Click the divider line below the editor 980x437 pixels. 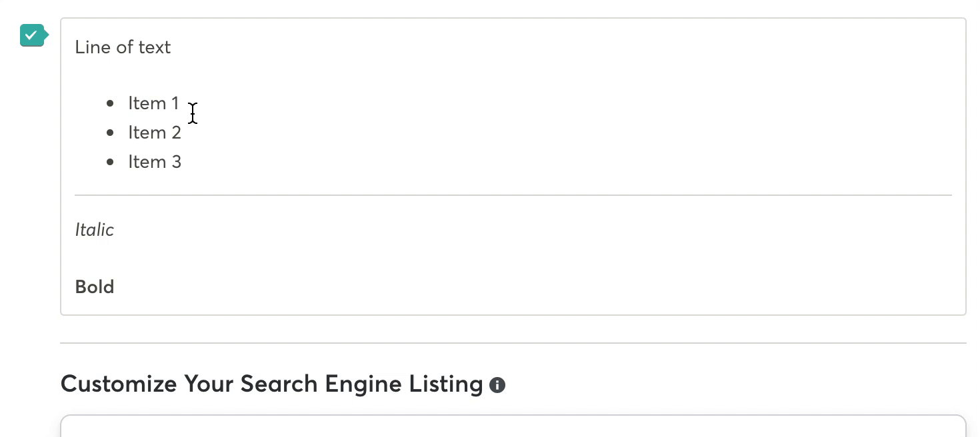(x=513, y=343)
